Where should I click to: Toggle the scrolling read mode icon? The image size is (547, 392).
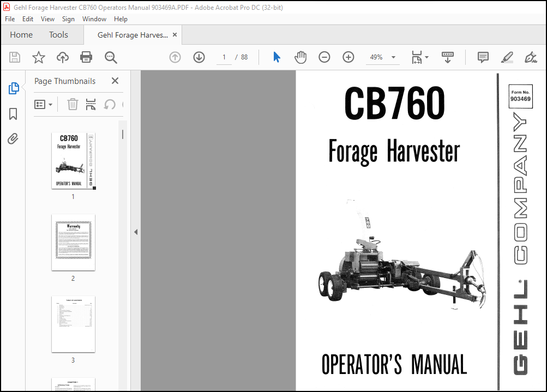448,57
